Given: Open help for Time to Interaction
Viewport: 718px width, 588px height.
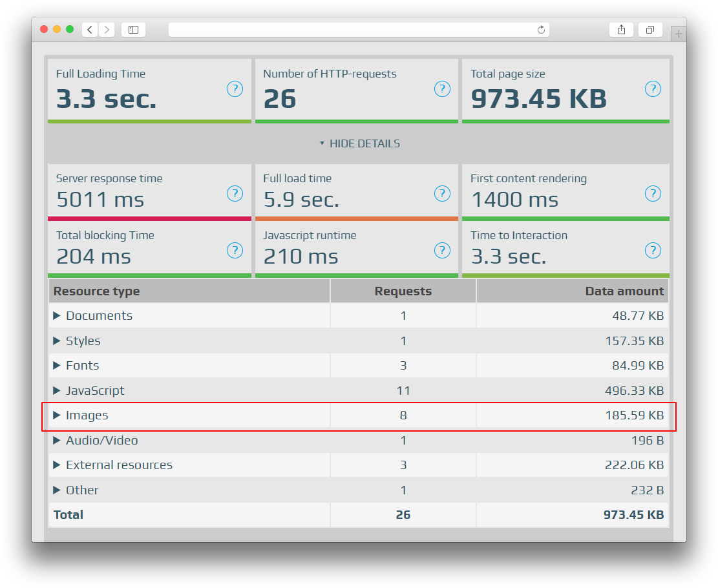Looking at the screenshot, I should point(653,250).
